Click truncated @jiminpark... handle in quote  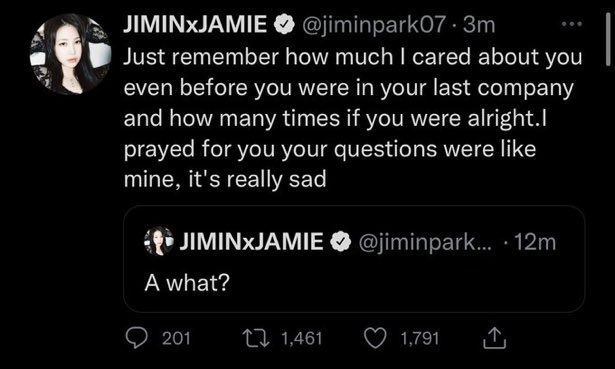click(x=425, y=242)
